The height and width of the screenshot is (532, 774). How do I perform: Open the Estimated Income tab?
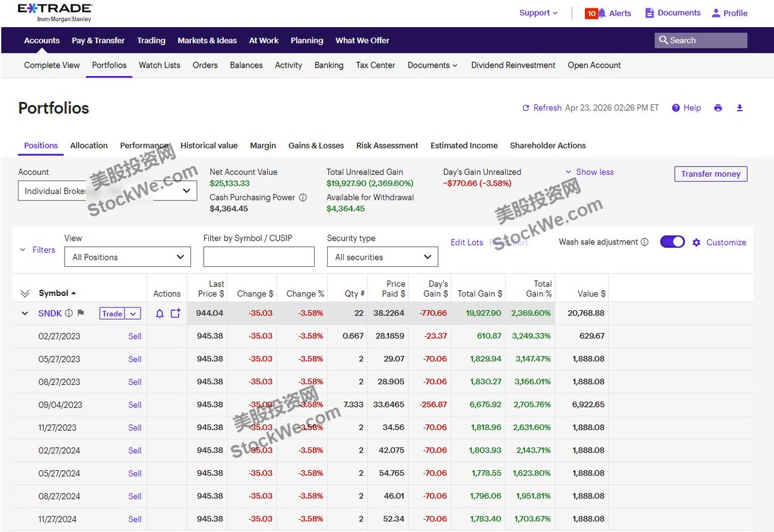pos(464,145)
